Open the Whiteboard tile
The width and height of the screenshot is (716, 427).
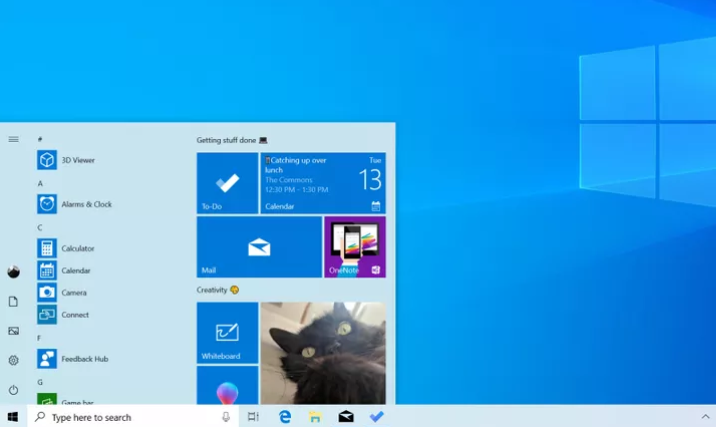click(227, 333)
